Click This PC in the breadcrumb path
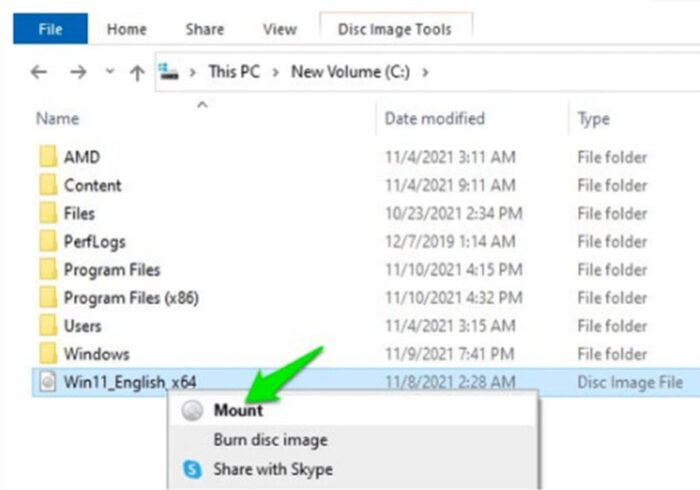The image size is (700, 490). pyautogui.click(x=234, y=71)
